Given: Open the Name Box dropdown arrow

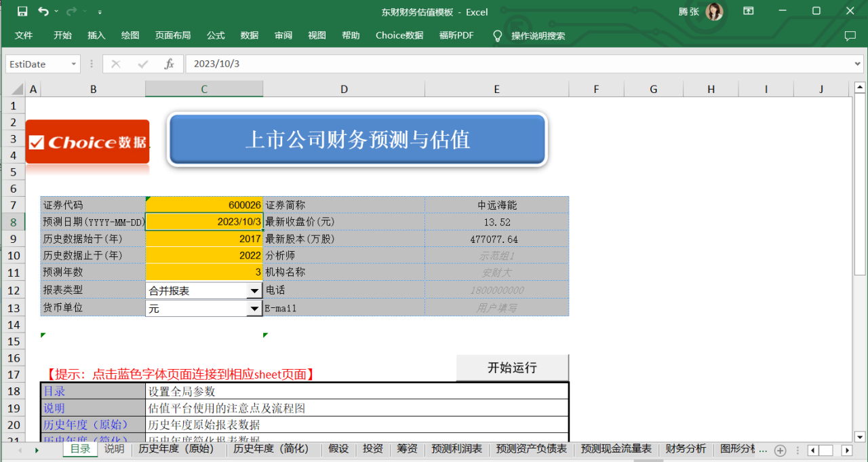Looking at the screenshot, I should pyautogui.click(x=74, y=64).
